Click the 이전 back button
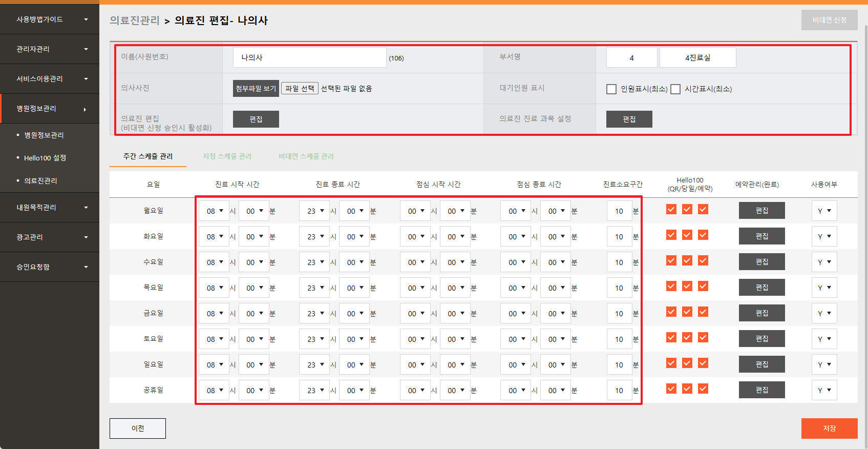Screen dimensions: 868x449 pyautogui.click(x=137, y=428)
